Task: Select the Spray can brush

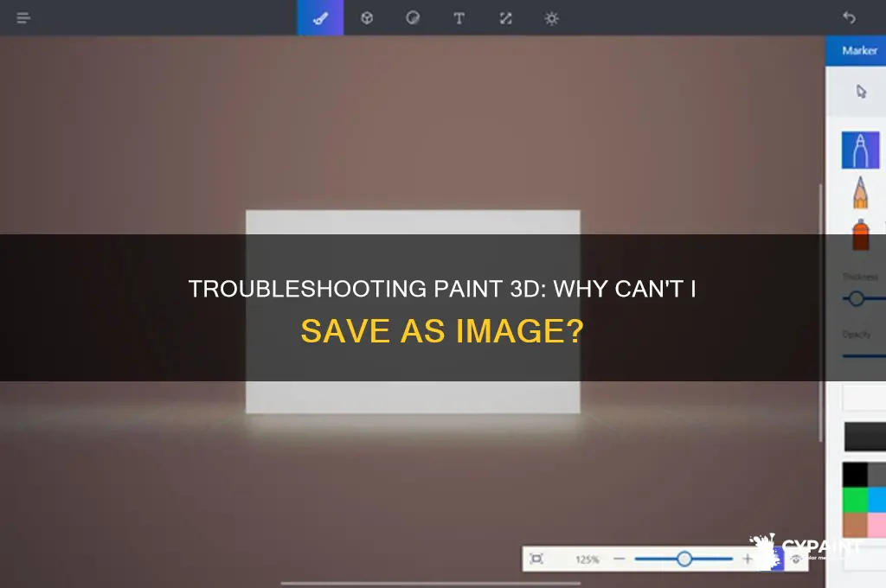Action: 861,235
